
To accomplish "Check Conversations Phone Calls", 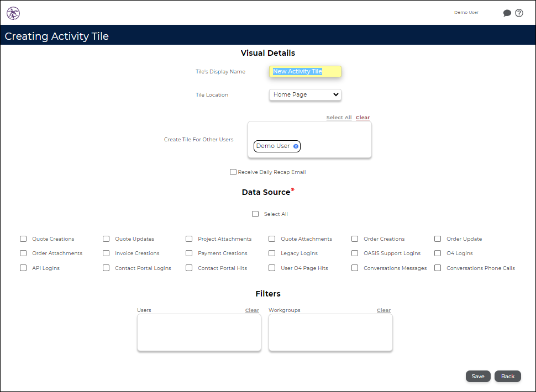I will (437, 268).
